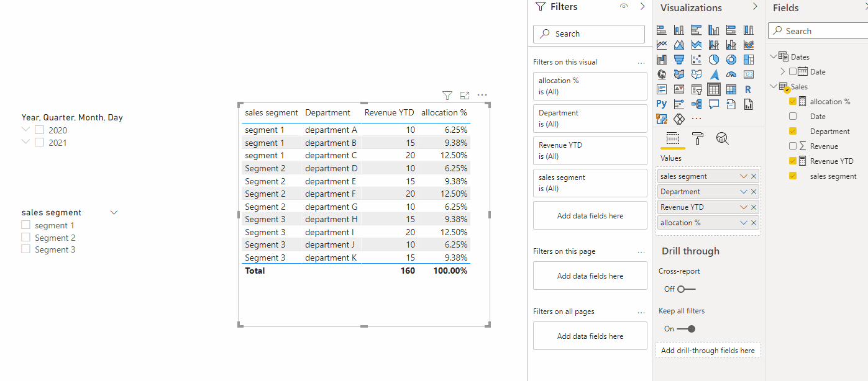
Task: Pick the Funnel chart visualization
Action: 679,60
